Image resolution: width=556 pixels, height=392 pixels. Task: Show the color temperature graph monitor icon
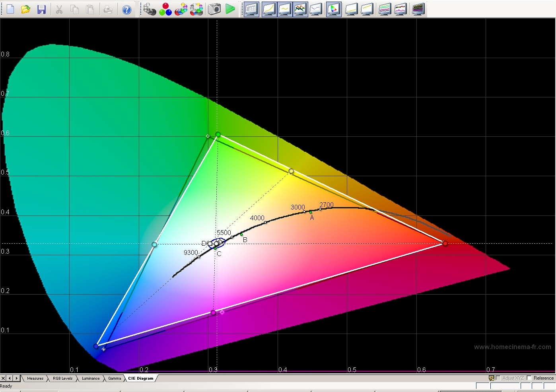click(x=316, y=9)
